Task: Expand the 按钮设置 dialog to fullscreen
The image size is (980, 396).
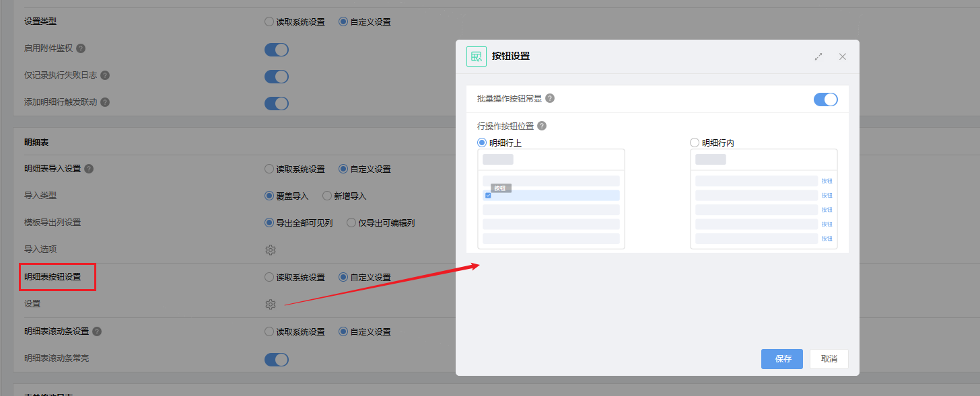Action: 818,56
